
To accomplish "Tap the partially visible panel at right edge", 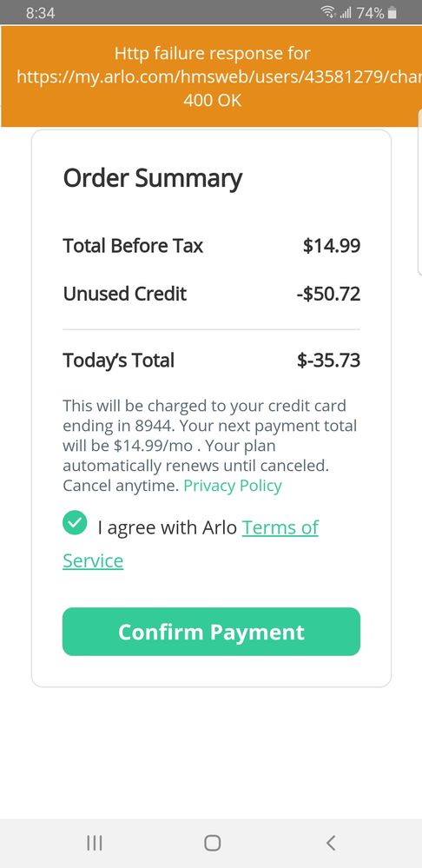I will (419, 191).
